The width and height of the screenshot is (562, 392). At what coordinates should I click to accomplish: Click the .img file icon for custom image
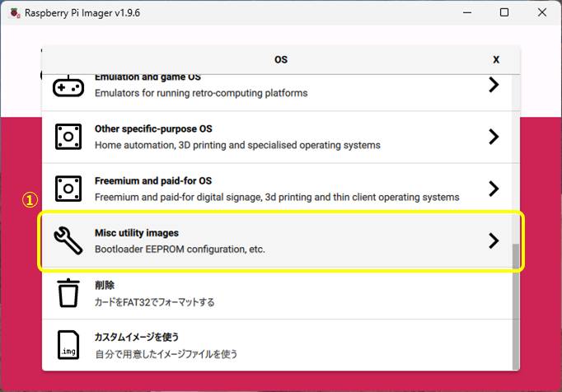(68, 345)
